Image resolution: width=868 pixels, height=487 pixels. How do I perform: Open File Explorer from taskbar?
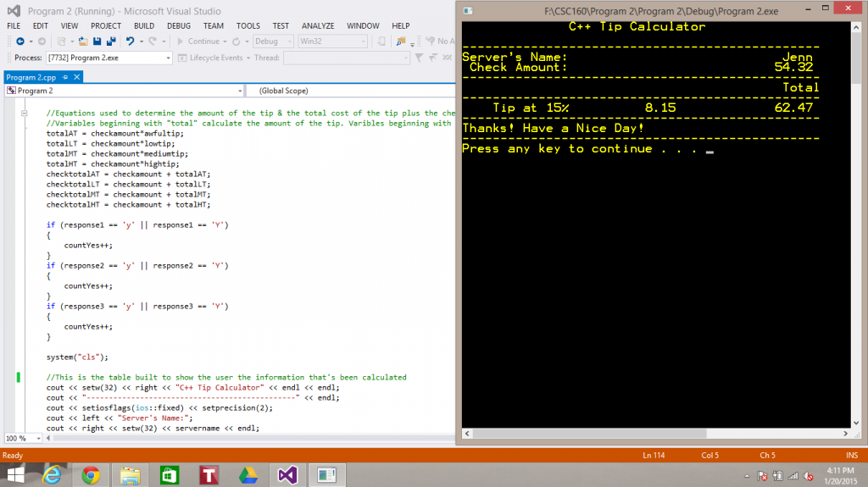130,475
